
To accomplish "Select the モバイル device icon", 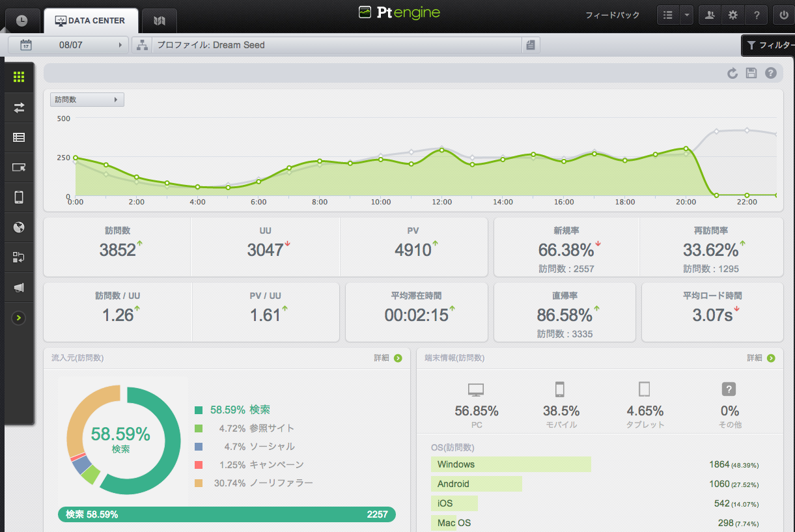I will 559,389.
